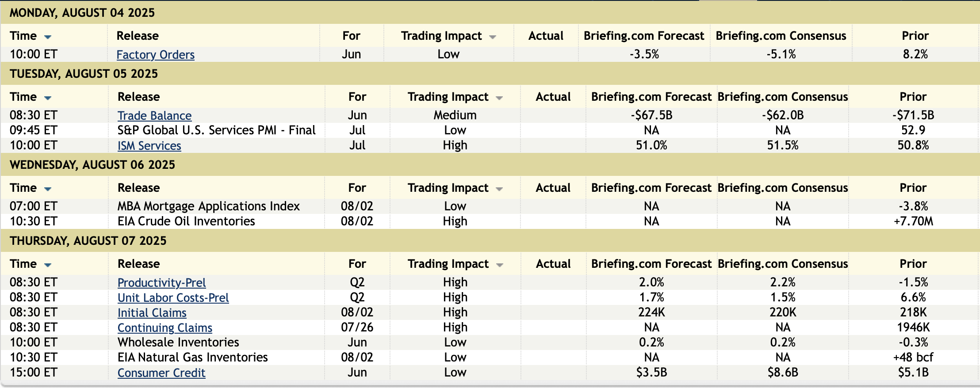The width and height of the screenshot is (980, 388).
Task: Click the EIA Crude Oil Inventories row name
Action: pos(186,221)
